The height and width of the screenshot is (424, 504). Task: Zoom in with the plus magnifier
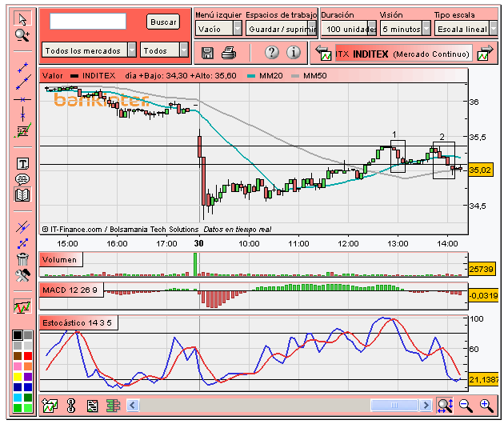[x=486, y=406]
